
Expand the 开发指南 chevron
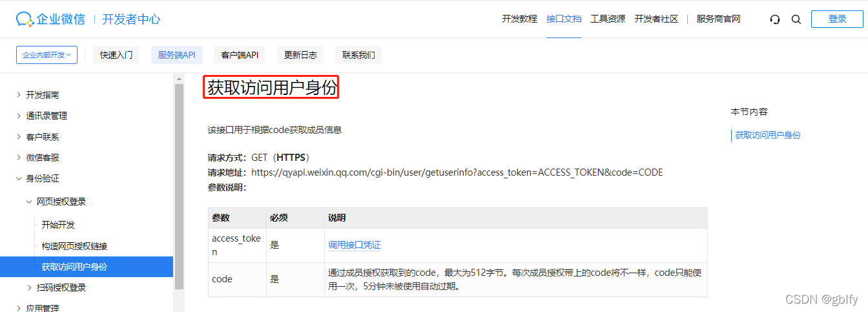(x=18, y=95)
